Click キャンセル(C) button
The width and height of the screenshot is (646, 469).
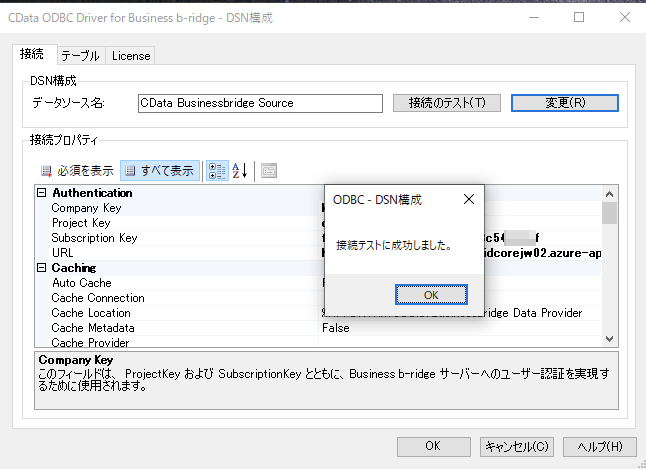pos(517,446)
